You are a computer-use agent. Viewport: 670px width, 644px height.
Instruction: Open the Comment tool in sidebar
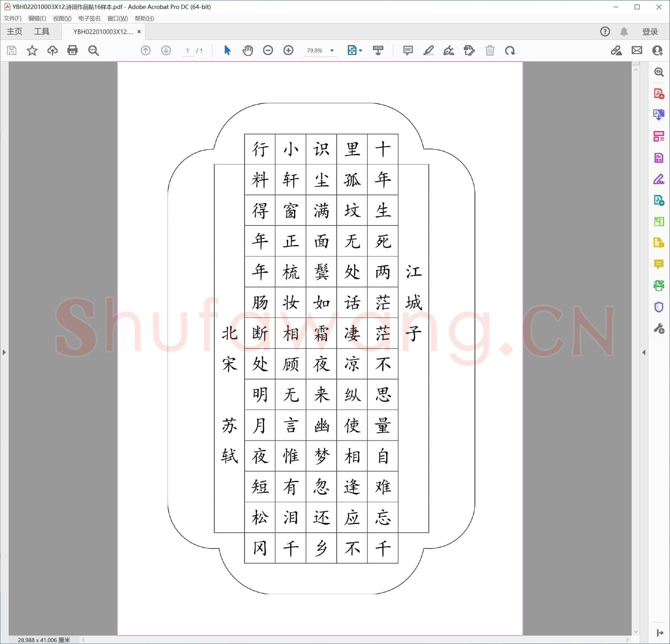coord(659,264)
